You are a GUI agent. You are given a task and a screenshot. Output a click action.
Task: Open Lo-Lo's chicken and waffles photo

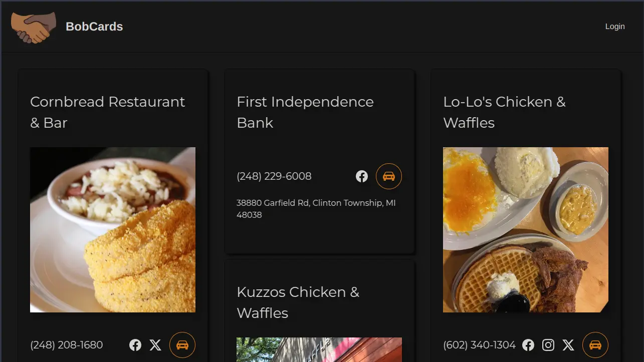coord(526,230)
